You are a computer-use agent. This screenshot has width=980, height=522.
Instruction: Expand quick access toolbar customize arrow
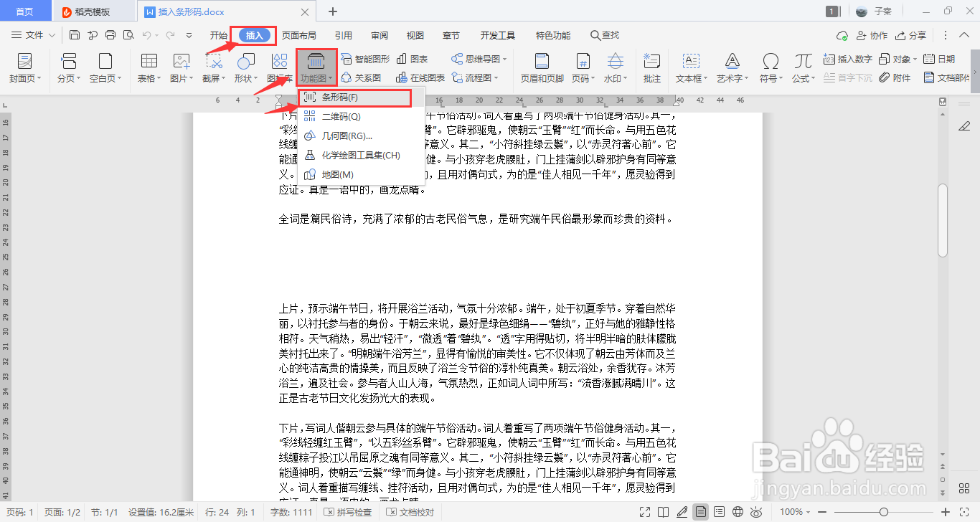[189, 35]
